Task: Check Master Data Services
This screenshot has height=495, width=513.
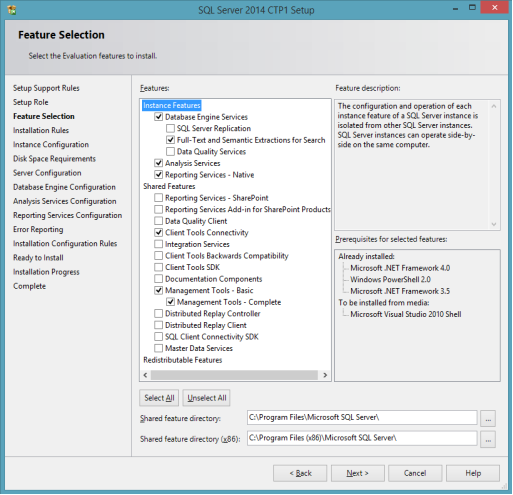Action: (x=159, y=348)
